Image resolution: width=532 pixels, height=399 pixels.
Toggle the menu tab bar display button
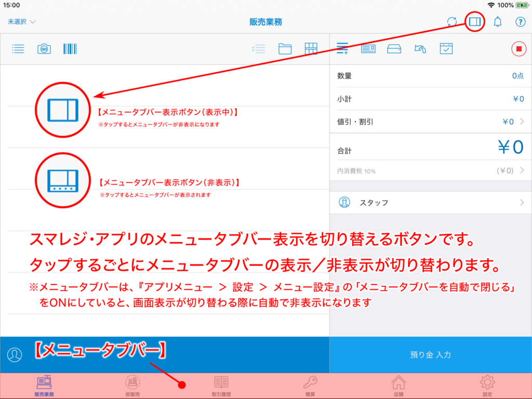tap(475, 22)
